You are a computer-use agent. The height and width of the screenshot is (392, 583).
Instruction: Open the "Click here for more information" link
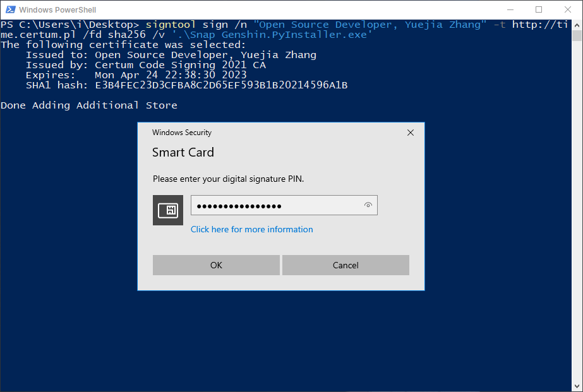click(x=251, y=229)
